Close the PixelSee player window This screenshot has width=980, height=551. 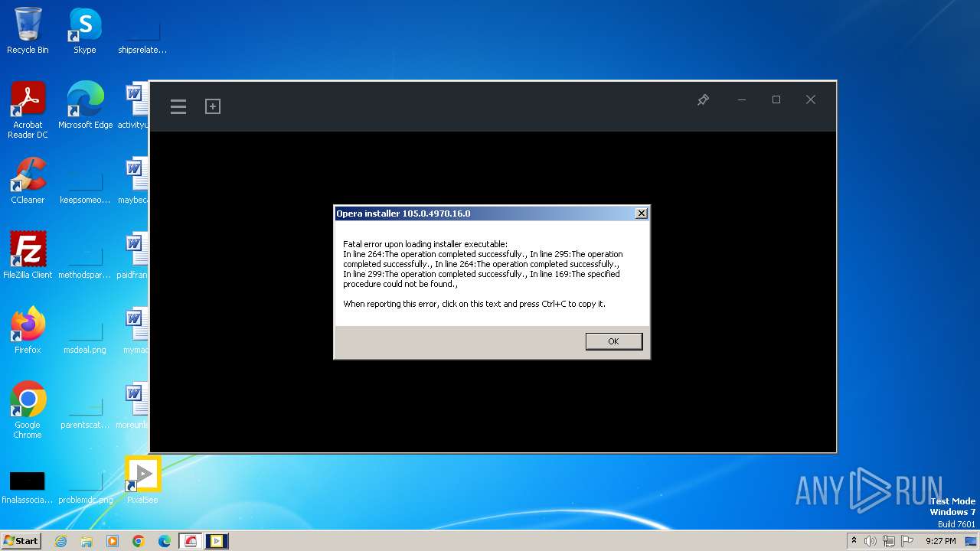pos(811,99)
